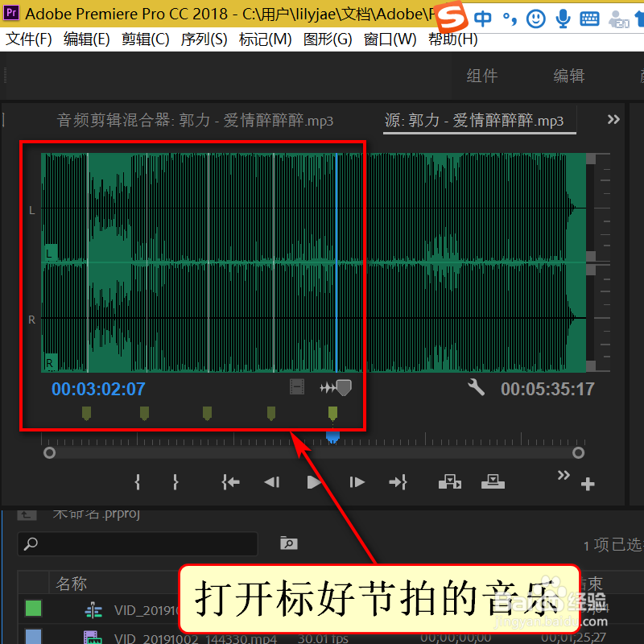Image resolution: width=644 pixels, height=644 pixels.
Task: Expand hidden transport controls via double chevron
Action: point(563,476)
